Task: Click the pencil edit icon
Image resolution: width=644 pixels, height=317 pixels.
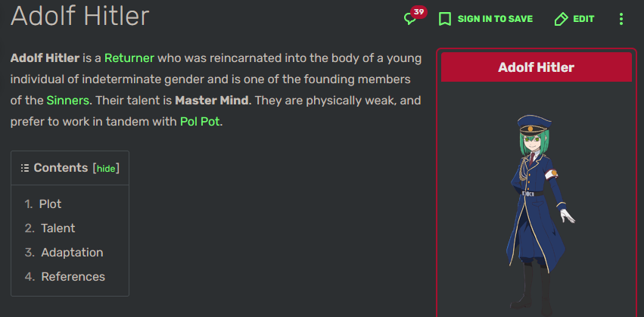Action: point(561,19)
